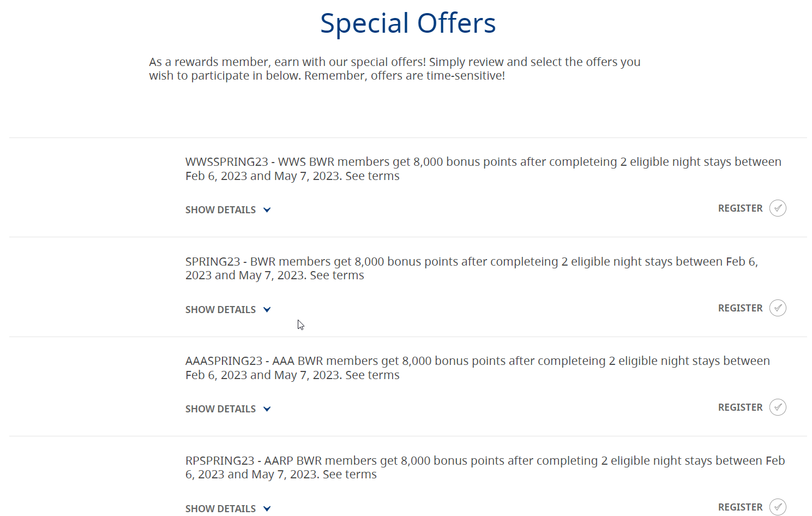Click REGISTER on the SPRING23 offer
Viewport: 812px width, 516px height.
(740, 308)
